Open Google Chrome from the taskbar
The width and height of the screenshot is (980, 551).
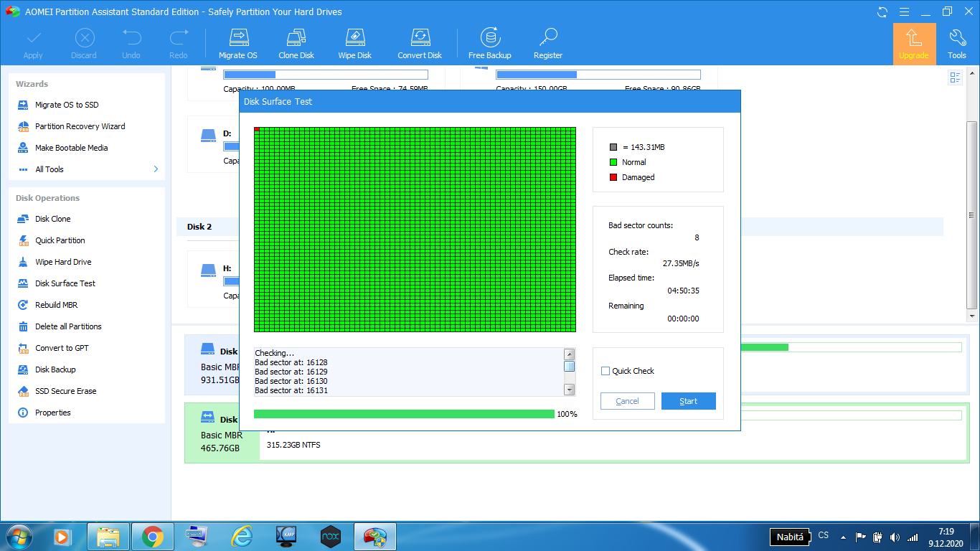click(x=151, y=536)
